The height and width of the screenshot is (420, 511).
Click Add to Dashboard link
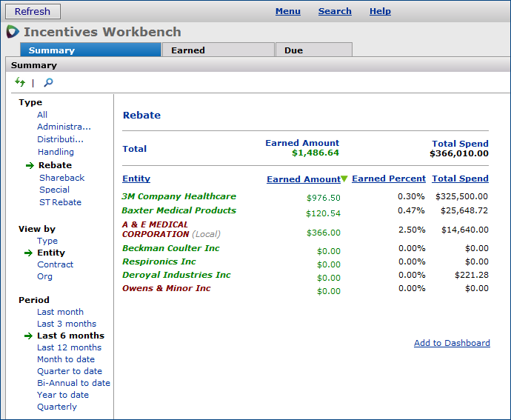click(452, 343)
